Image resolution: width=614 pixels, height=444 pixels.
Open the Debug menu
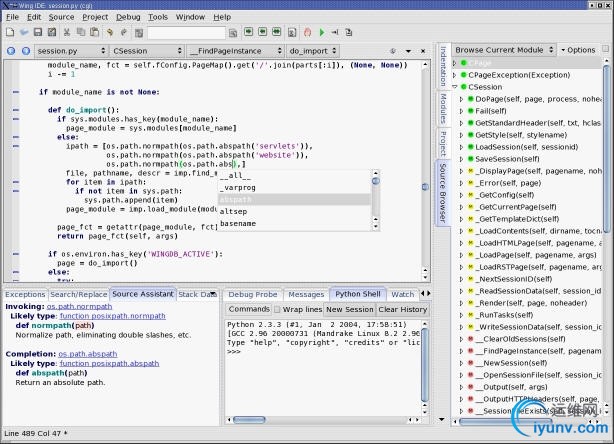128,17
